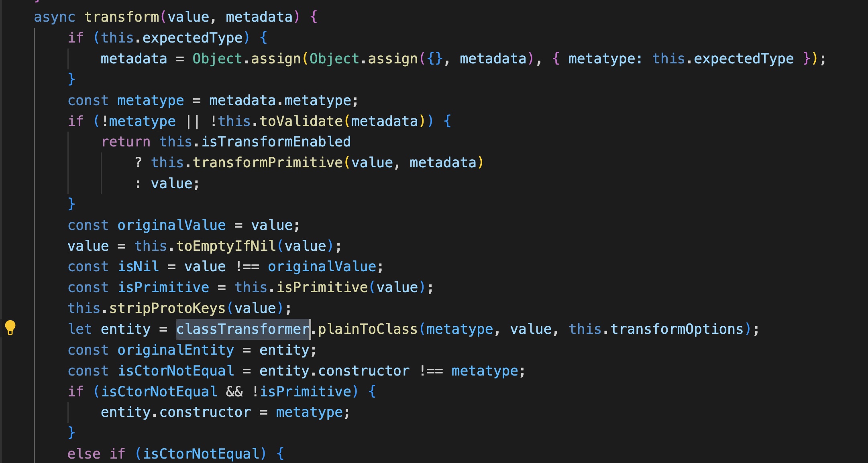Click the isTransformEnabled property
The width and height of the screenshot is (868, 463).
275,142
